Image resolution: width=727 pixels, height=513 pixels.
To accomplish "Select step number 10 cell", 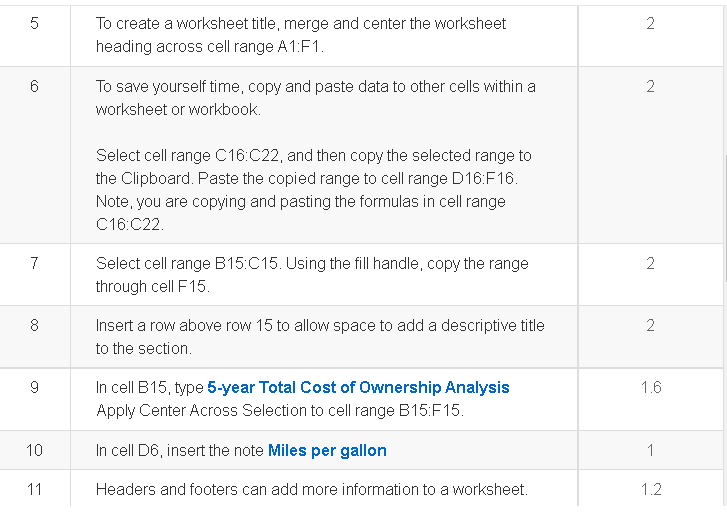I will click(x=34, y=450).
